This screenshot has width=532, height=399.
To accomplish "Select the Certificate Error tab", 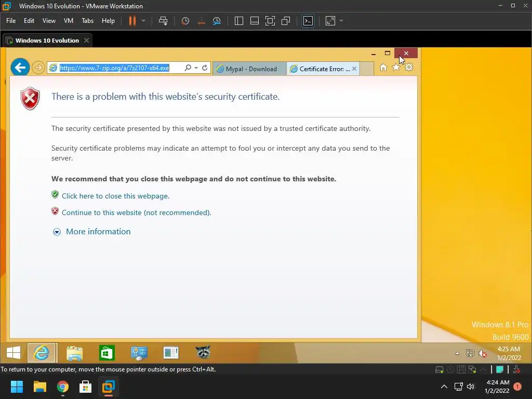I will click(x=321, y=69).
